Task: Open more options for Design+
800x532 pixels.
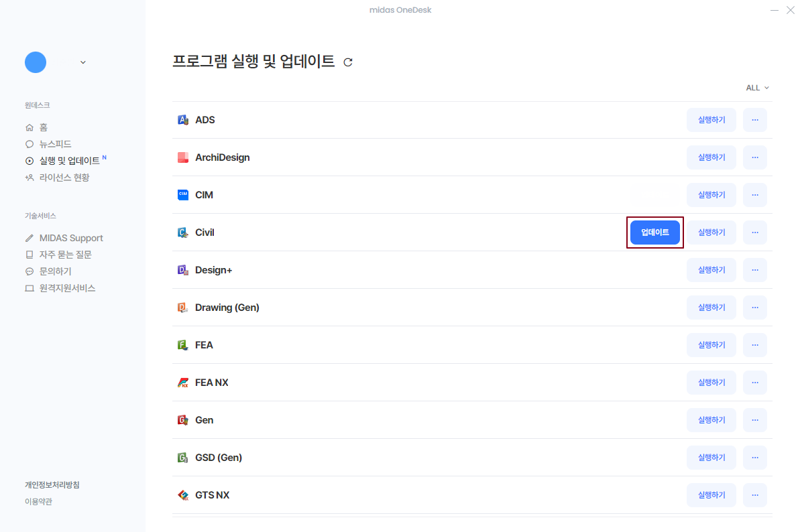Action: [755, 270]
